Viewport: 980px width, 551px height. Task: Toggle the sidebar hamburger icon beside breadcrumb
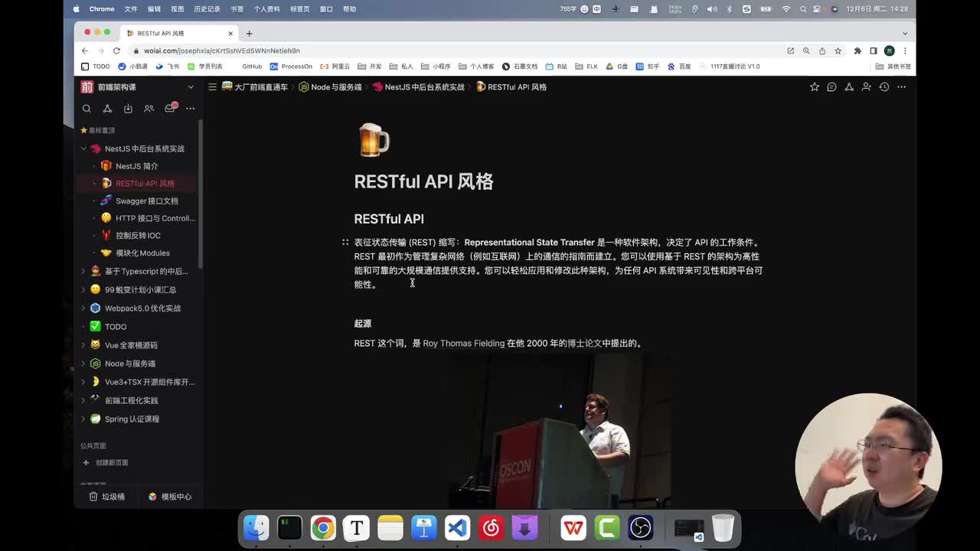212,87
